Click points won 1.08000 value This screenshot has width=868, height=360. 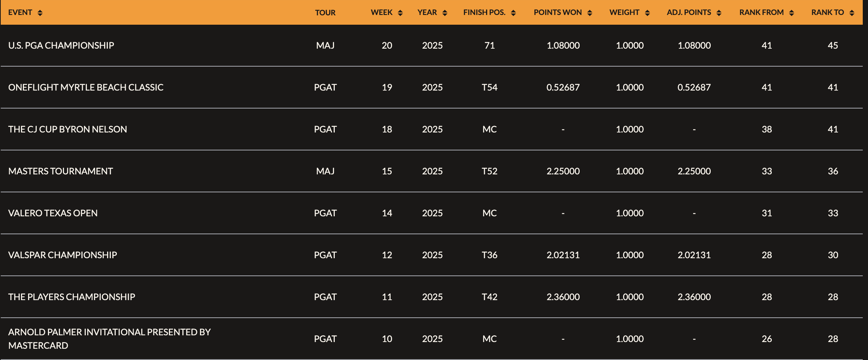563,45
